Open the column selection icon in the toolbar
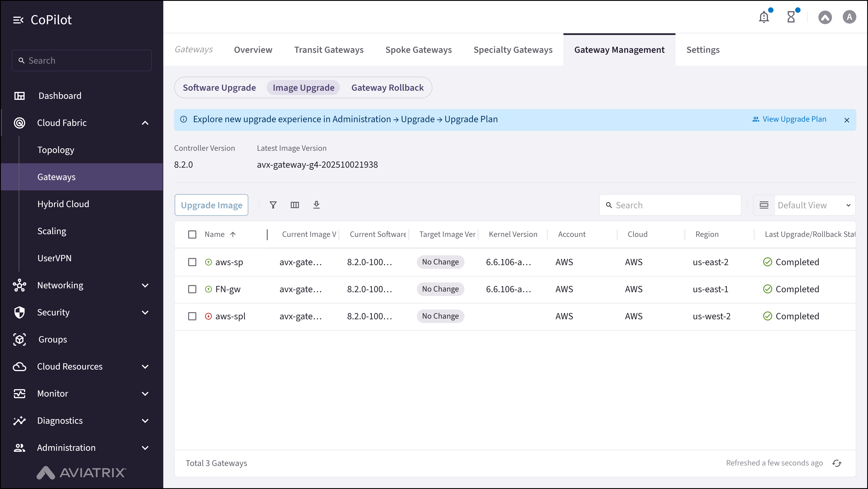Viewport: 868px width, 489px height. (295, 205)
